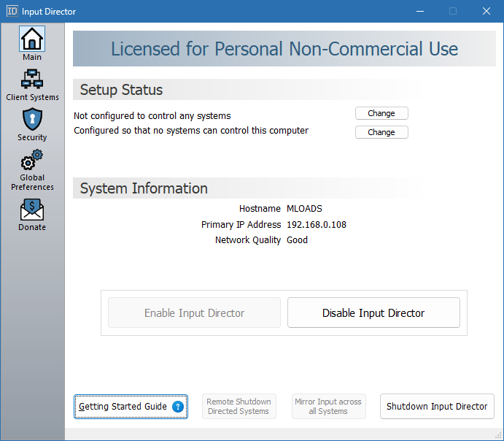Click the blue help question mark icon
Viewport: 504px width, 441px height.
[178, 407]
